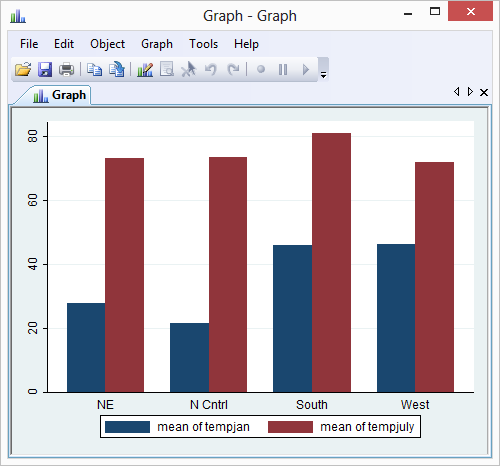Click the y-axis label 40
Screen dimensions: 500x466
[33, 264]
